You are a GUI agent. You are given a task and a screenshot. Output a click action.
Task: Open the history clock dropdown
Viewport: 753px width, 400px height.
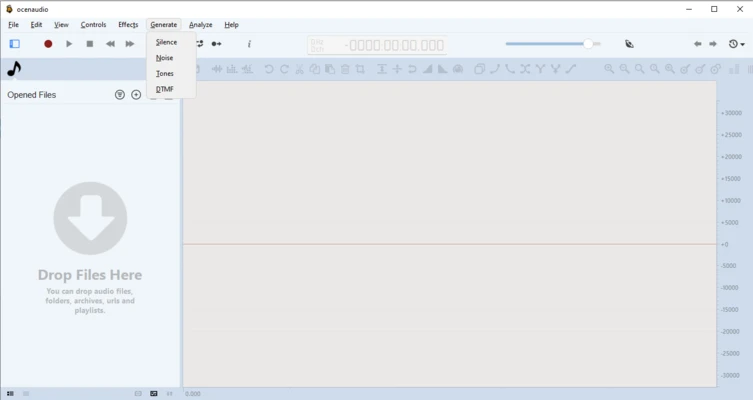click(736, 44)
